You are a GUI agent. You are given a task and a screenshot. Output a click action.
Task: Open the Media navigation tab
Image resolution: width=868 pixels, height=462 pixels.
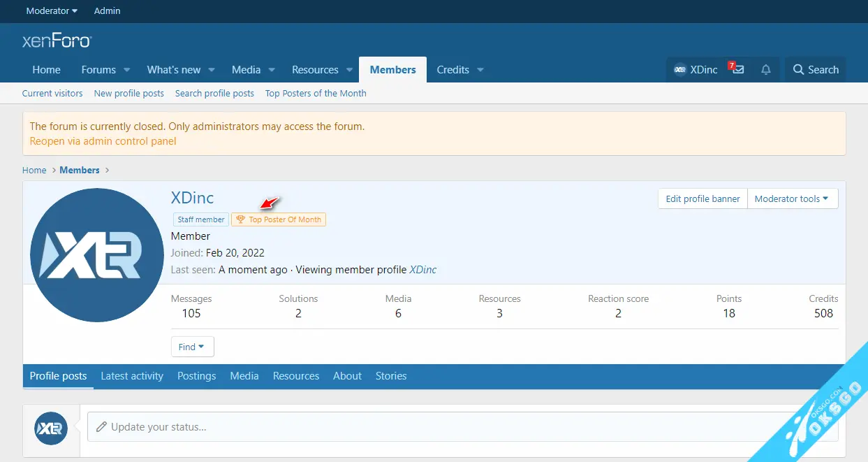pos(246,70)
